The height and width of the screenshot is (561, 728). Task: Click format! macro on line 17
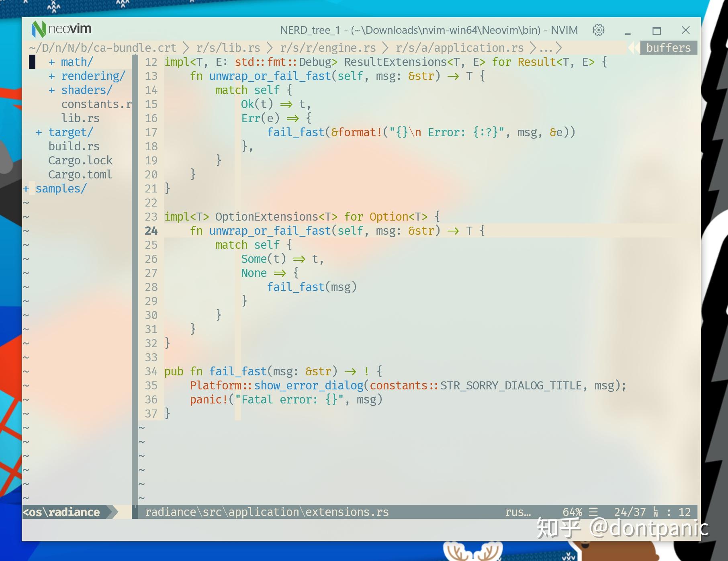coord(360,133)
